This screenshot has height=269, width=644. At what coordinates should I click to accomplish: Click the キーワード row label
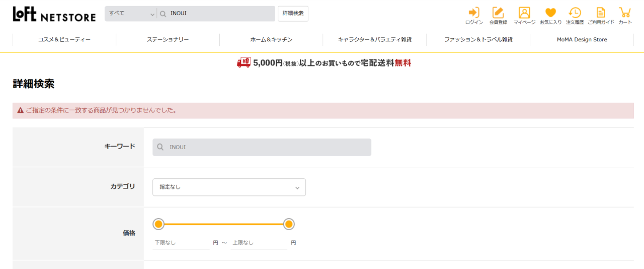[x=120, y=147]
